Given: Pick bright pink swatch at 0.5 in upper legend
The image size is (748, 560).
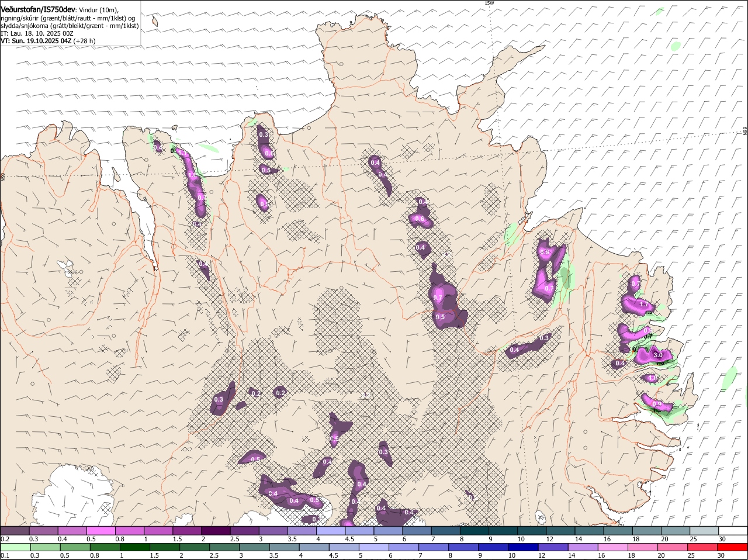Looking at the screenshot, I should click(101, 531).
